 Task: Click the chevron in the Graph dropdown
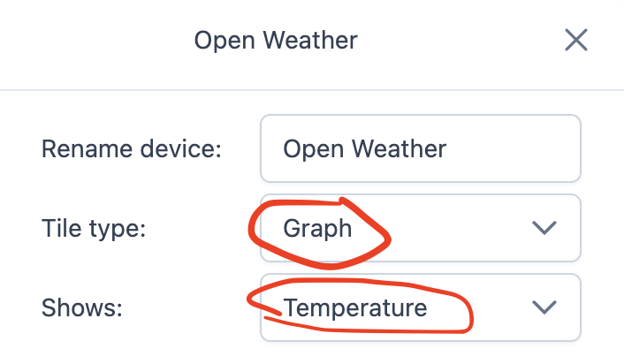coord(545,228)
